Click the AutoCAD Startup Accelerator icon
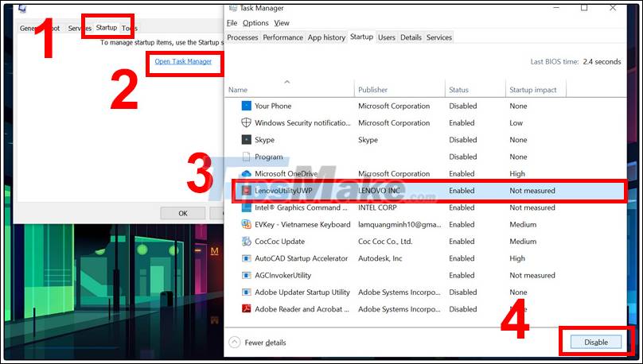The height and width of the screenshot is (364, 643). pyautogui.click(x=246, y=258)
